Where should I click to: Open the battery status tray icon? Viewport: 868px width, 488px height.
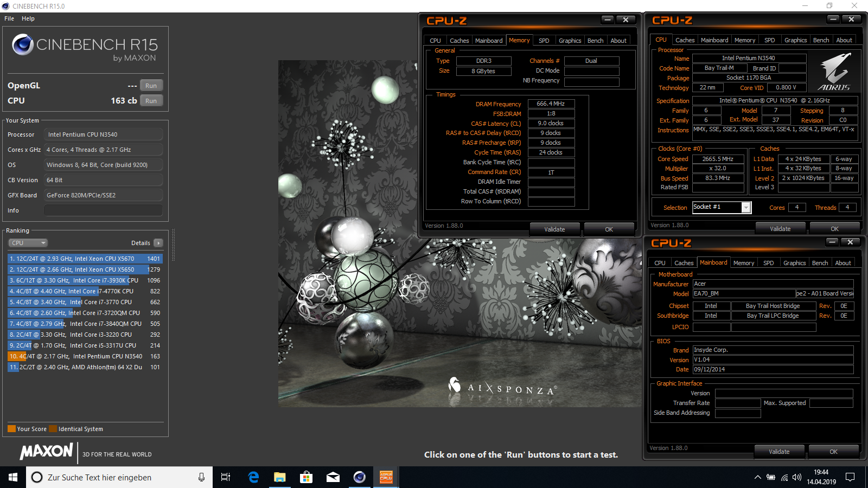[x=771, y=477]
